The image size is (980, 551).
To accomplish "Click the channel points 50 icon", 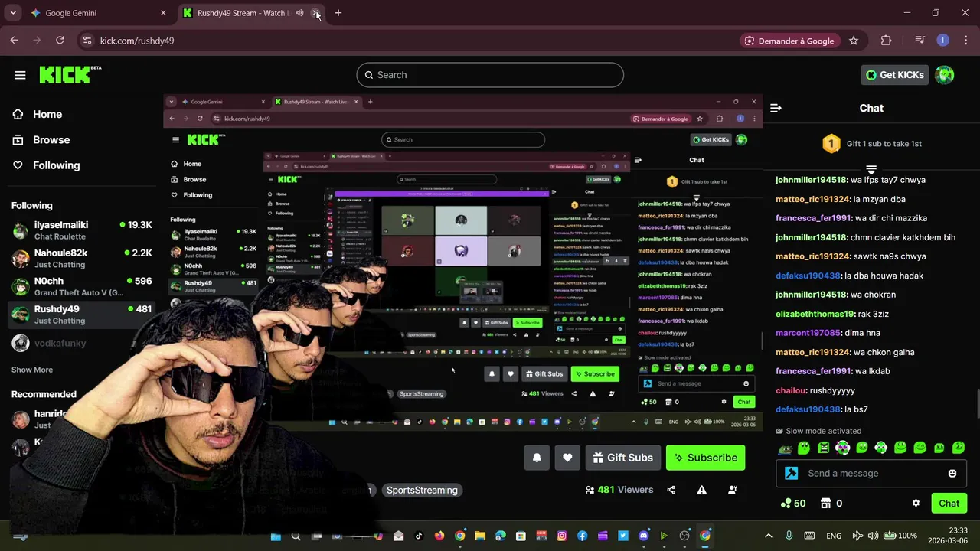I will pyautogui.click(x=786, y=503).
